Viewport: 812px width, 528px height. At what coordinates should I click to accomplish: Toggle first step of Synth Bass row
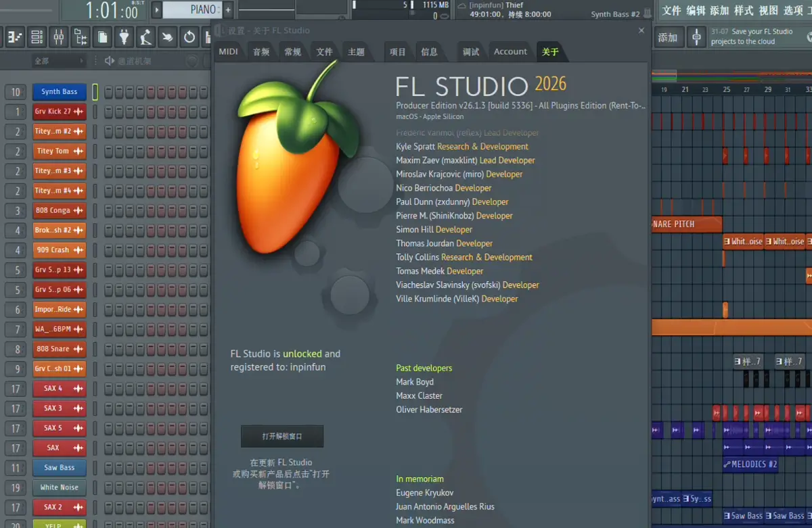coord(109,92)
